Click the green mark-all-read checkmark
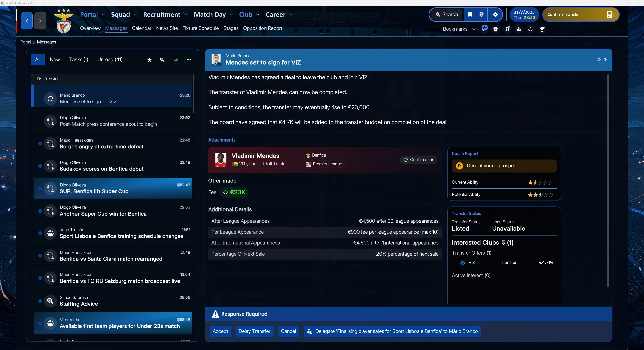The image size is (644, 350). pos(176,60)
